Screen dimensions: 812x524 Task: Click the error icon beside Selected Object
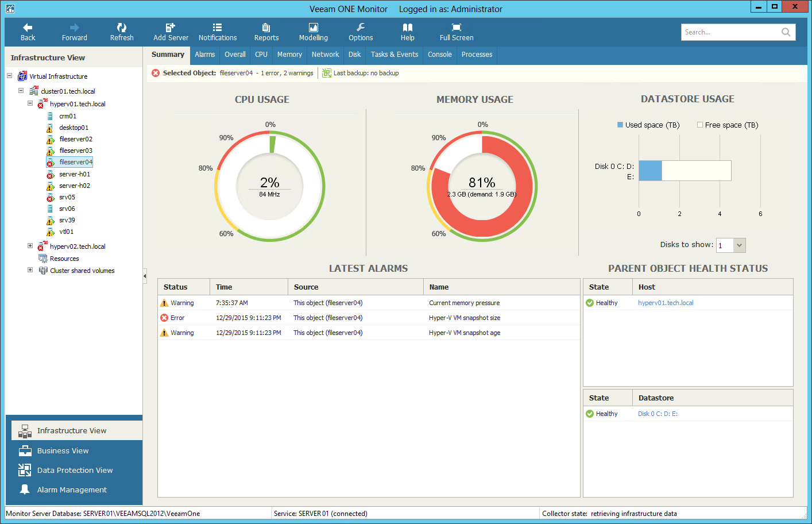pos(156,73)
